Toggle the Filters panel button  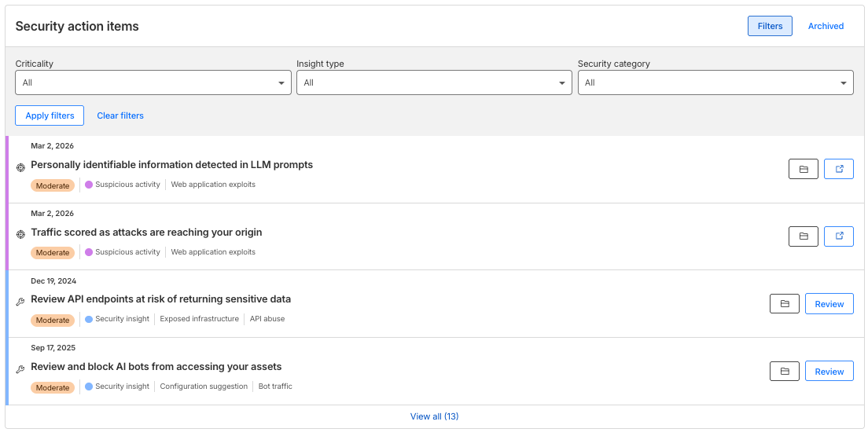coord(770,26)
